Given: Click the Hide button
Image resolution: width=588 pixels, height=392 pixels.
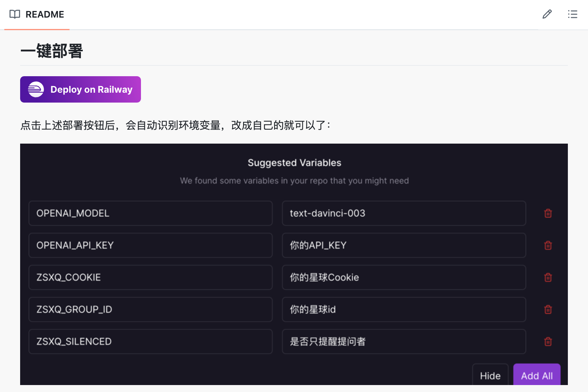Looking at the screenshot, I should (x=490, y=375).
